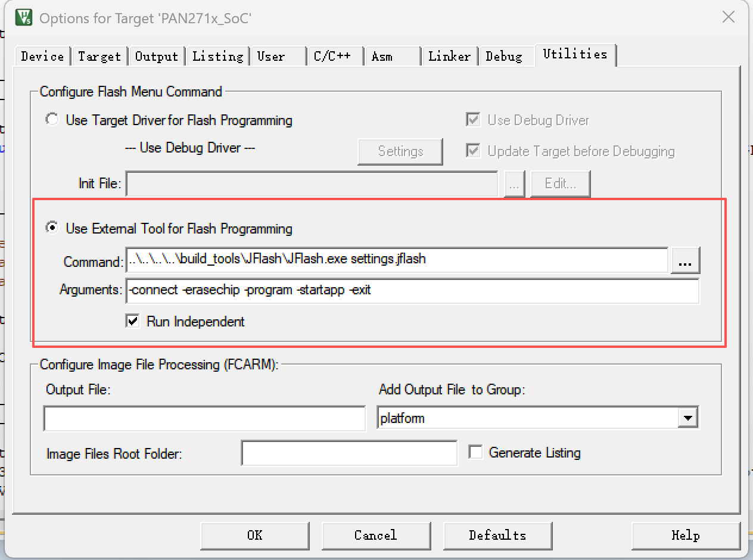Open the C/C++ tab

pyautogui.click(x=332, y=57)
